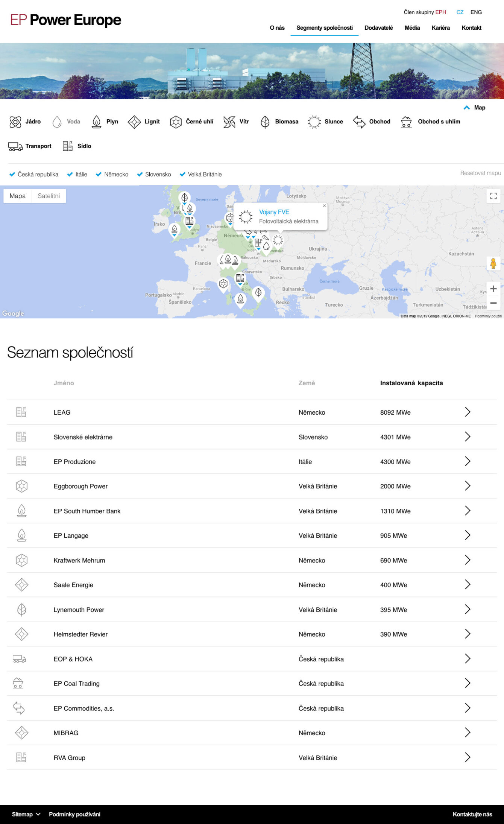Image resolution: width=504 pixels, height=824 pixels.
Task: Open the Slovenské elektrárne row arrow
Action: click(468, 437)
